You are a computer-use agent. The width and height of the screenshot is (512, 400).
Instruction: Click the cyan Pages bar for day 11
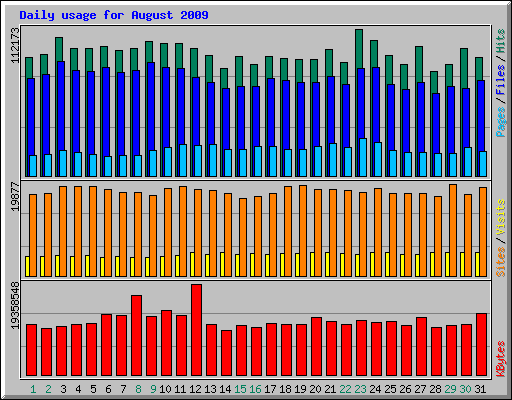183,160
